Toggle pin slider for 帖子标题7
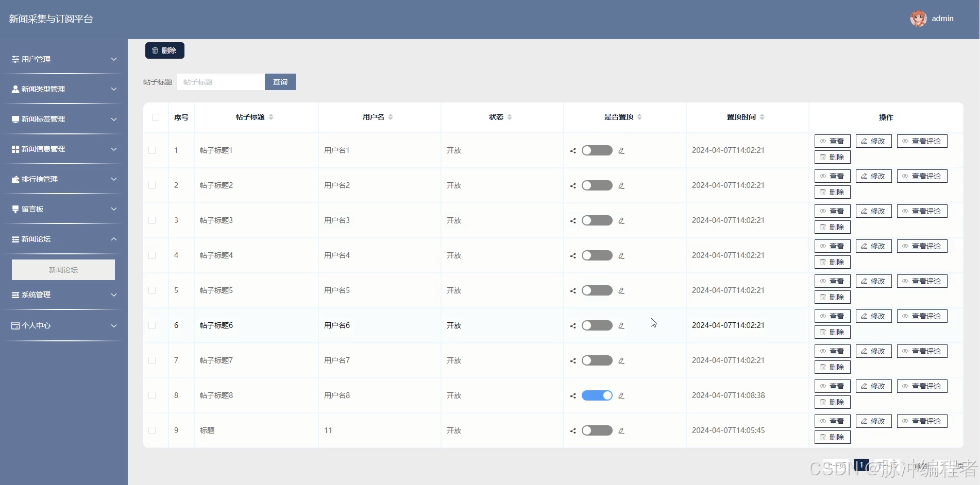Image resolution: width=980 pixels, height=485 pixels. click(597, 360)
